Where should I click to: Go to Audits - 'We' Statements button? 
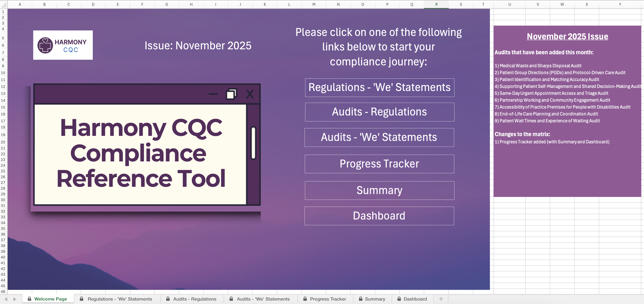pos(379,137)
